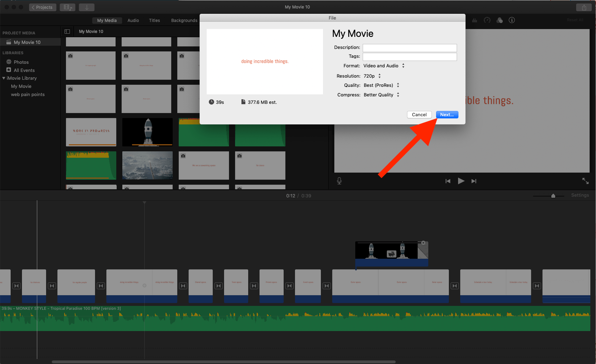This screenshot has width=596, height=364.
Task: Click the import media down-arrow icon
Action: (x=87, y=7)
